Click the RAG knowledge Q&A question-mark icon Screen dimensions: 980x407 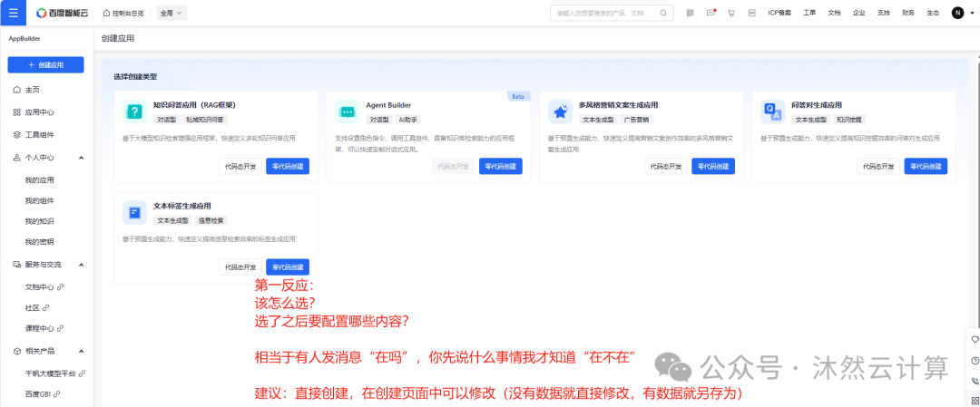point(135,111)
